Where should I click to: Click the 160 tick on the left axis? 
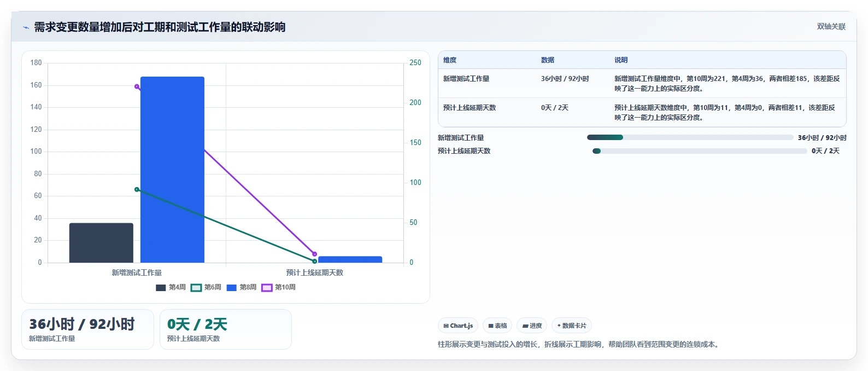click(36, 85)
